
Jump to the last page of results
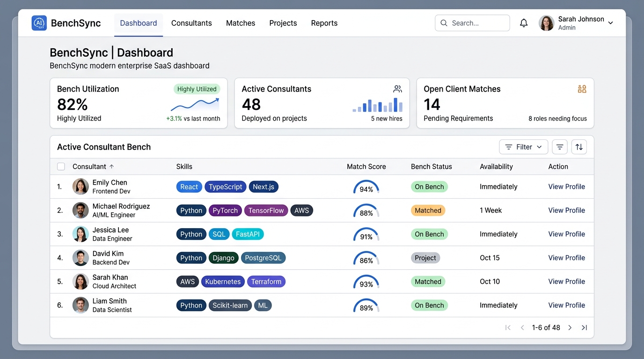(x=584, y=328)
